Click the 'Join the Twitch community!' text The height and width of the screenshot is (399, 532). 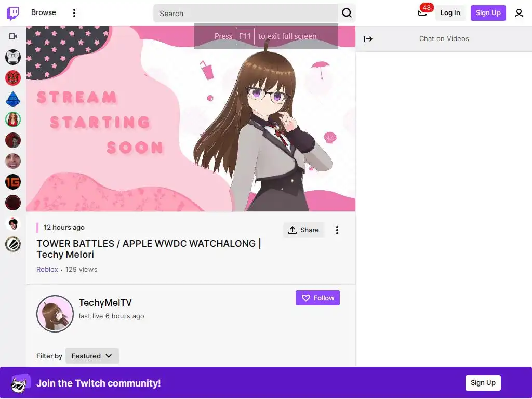click(98, 383)
